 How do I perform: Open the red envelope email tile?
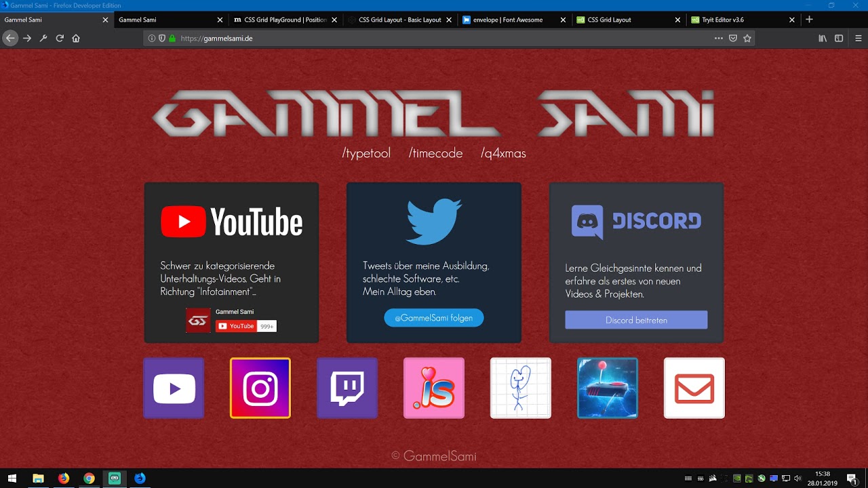tap(694, 388)
